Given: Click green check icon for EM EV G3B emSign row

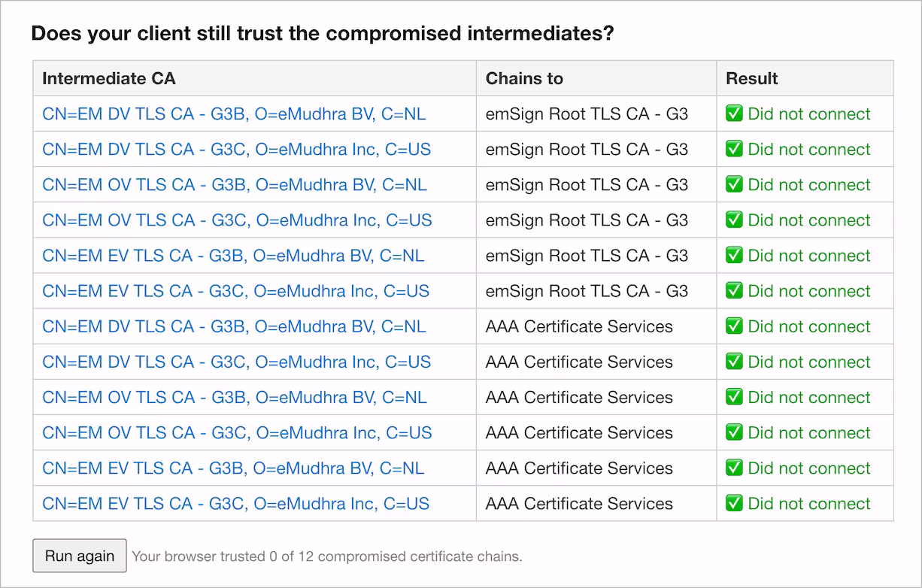Looking at the screenshot, I should click(x=734, y=255).
